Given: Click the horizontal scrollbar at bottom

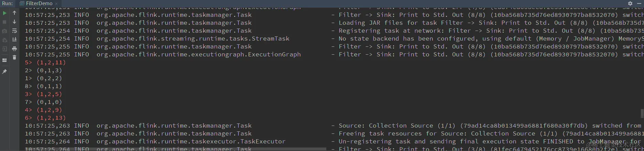Looking at the screenshot, I should 172,149.
